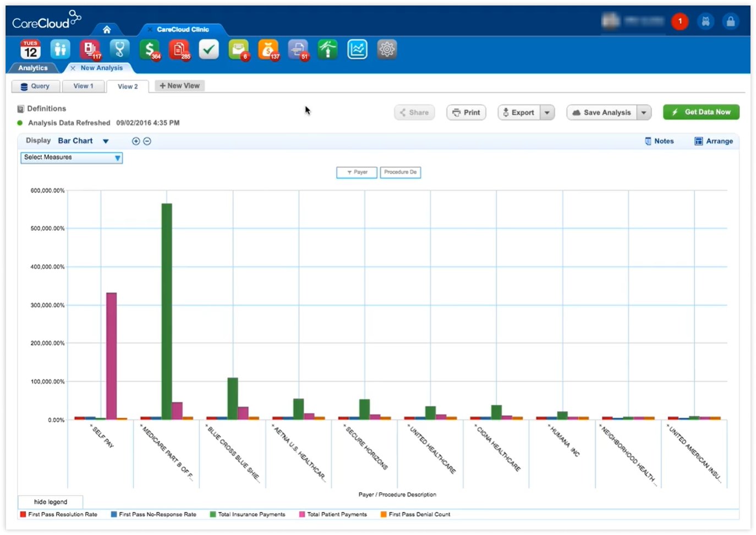Open the messages icon with 6 notifications
The width and height of the screenshot is (756, 535).
pos(238,49)
